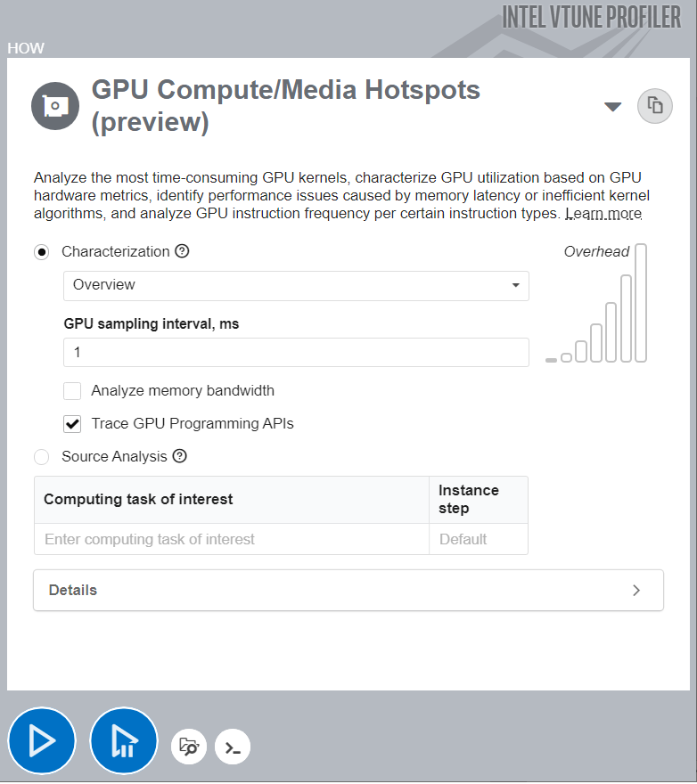This screenshot has width=697, height=784.
Task: Uncheck Trace GPU Programming APIs
Action: click(x=72, y=424)
